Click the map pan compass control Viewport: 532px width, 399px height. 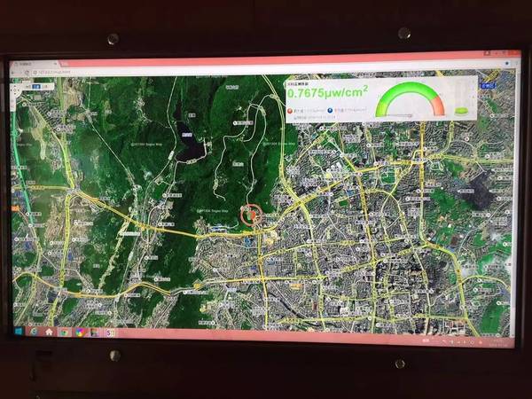click(16, 90)
